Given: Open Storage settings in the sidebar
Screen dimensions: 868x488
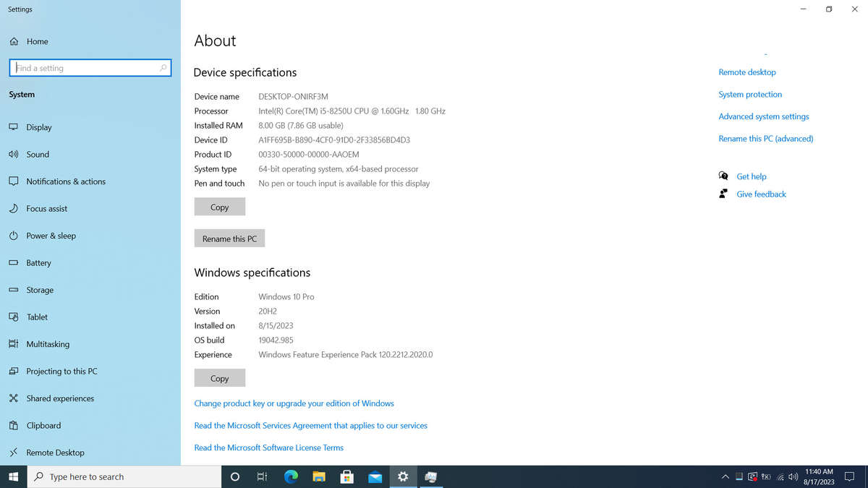Looking at the screenshot, I should pyautogui.click(x=41, y=290).
